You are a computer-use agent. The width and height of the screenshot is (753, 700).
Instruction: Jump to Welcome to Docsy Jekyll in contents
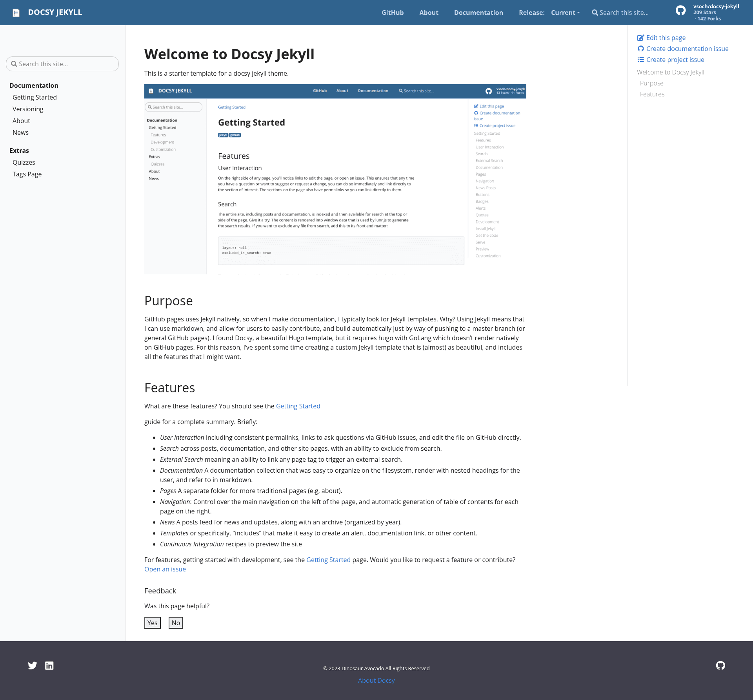pyautogui.click(x=671, y=72)
